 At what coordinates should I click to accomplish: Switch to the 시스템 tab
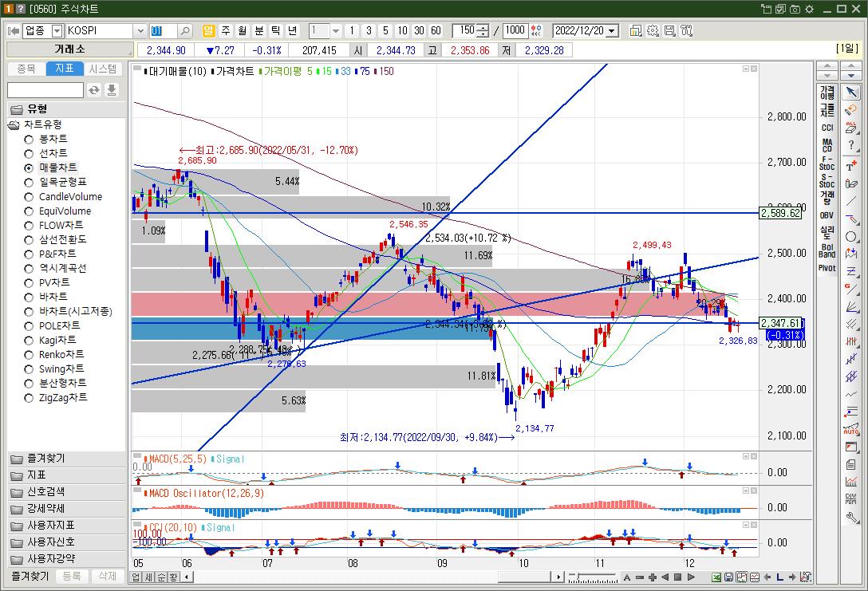coord(103,69)
